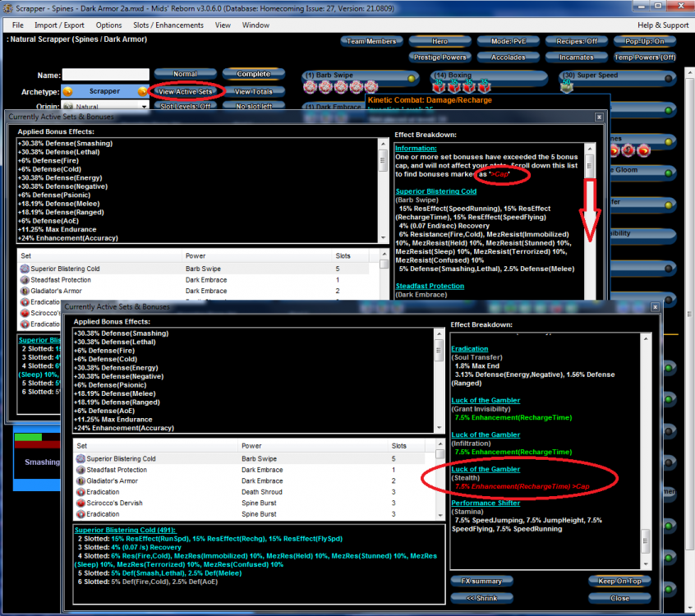This screenshot has height=616, width=695.
Task: Click the << Shrink button
Action: (483, 598)
